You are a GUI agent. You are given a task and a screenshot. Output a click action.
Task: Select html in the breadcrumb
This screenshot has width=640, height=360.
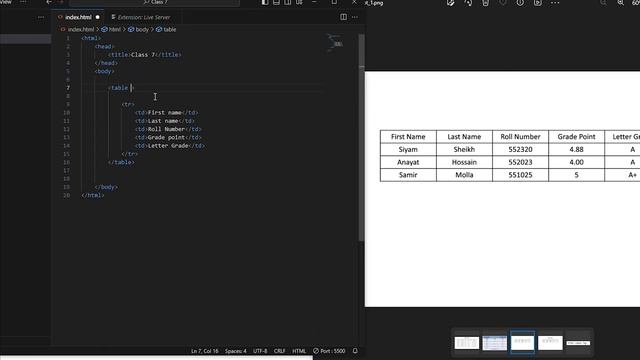click(115, 29)
